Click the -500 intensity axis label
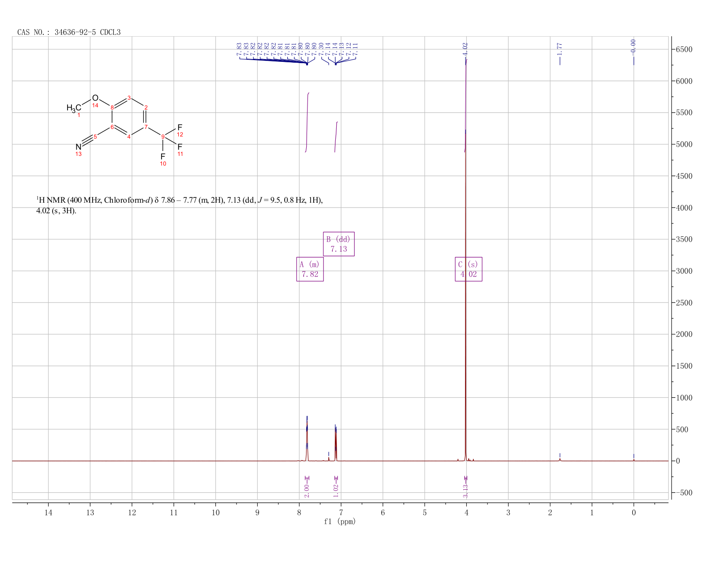The image size is (728, 563). (683, 493)
